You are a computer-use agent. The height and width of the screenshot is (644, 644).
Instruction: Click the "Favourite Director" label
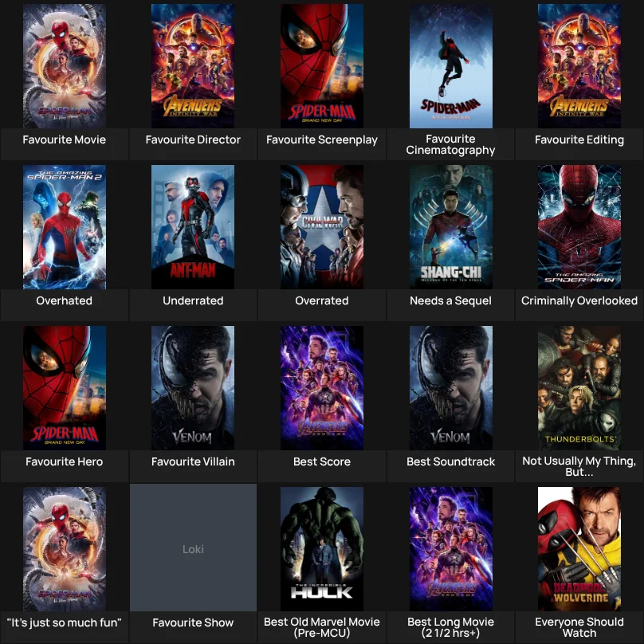click(x=193, y=139)
